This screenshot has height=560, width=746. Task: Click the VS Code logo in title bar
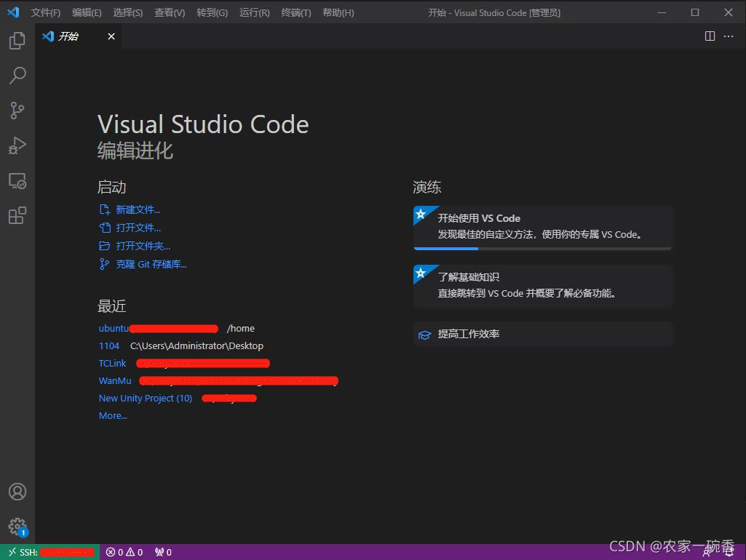(13, 12)
